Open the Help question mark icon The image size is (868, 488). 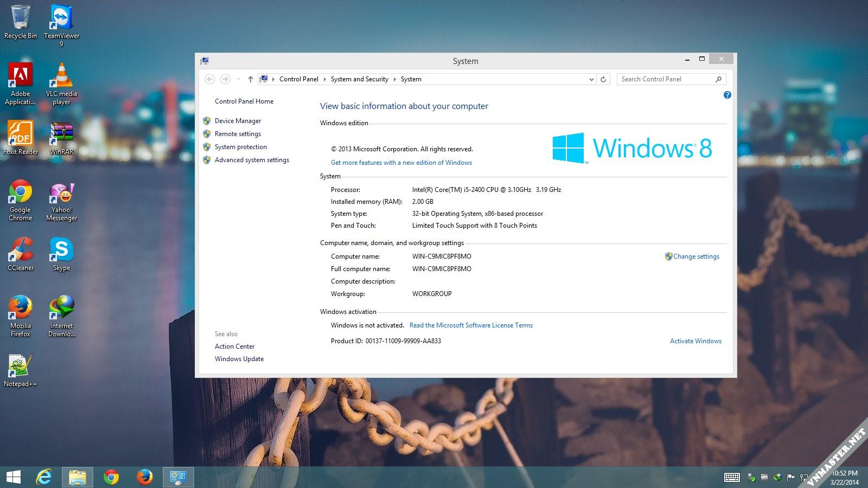[727, 95]
